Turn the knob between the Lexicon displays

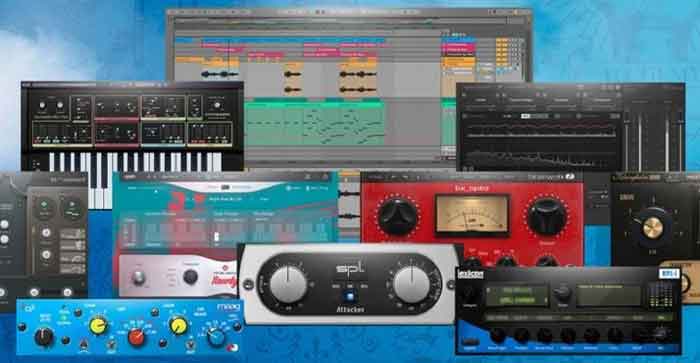tap(562, 294)
